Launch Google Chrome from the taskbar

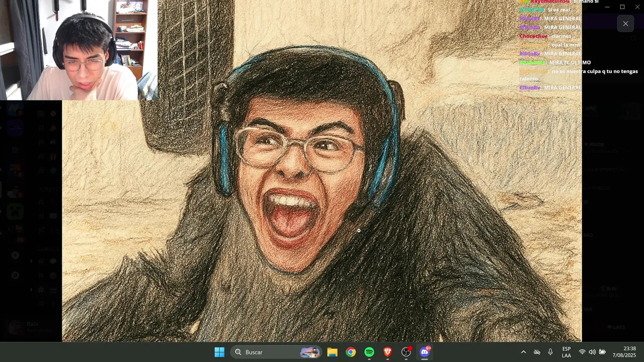point(351,352)
